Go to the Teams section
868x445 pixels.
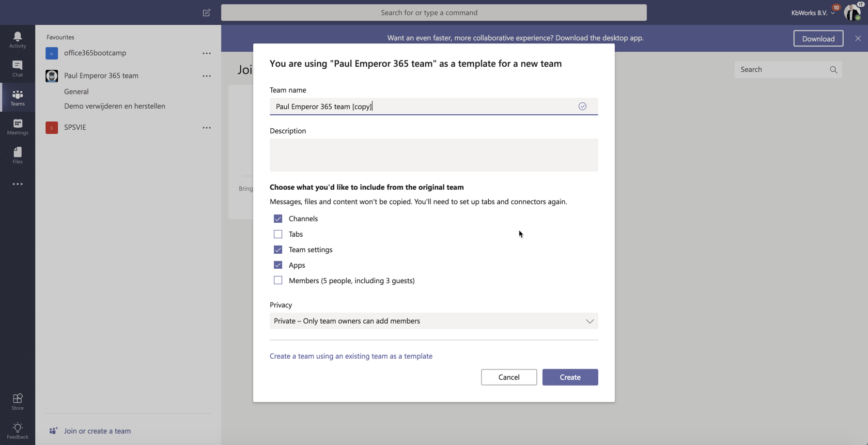point(18,97)
